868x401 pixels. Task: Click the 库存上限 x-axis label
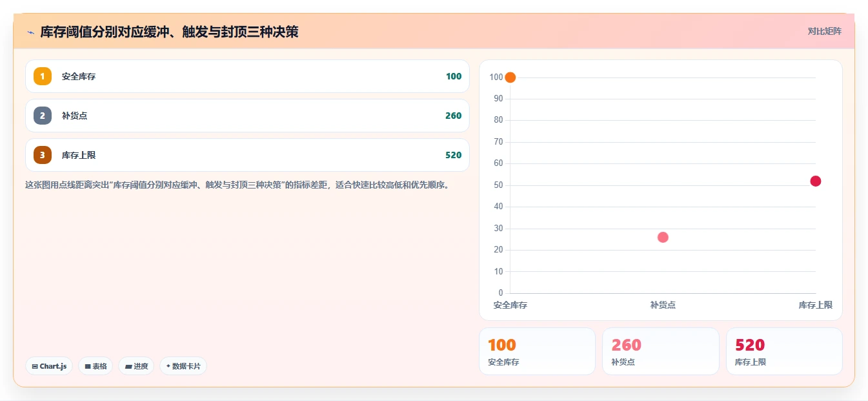point(816,305)
